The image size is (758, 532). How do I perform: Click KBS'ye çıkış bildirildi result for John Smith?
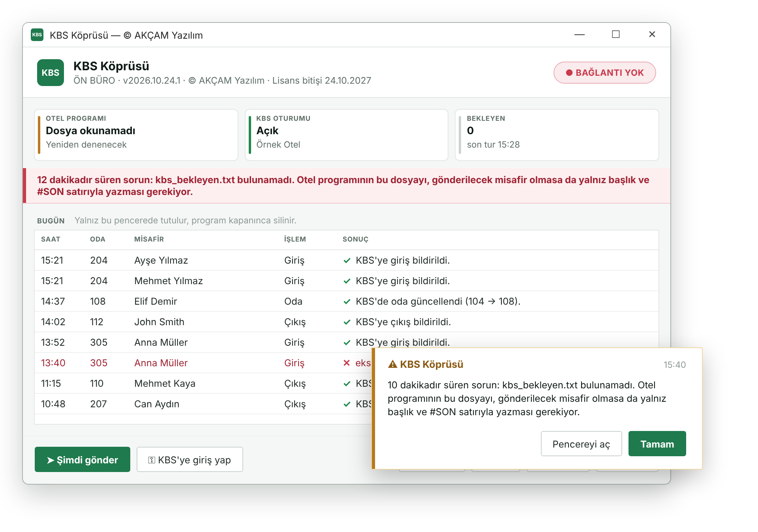pos(403,322)
